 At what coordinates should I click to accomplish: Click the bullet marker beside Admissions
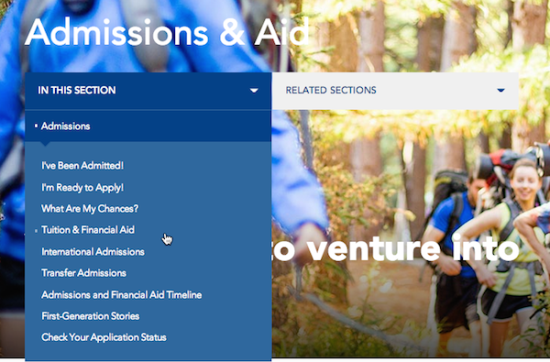click(36, 126)
